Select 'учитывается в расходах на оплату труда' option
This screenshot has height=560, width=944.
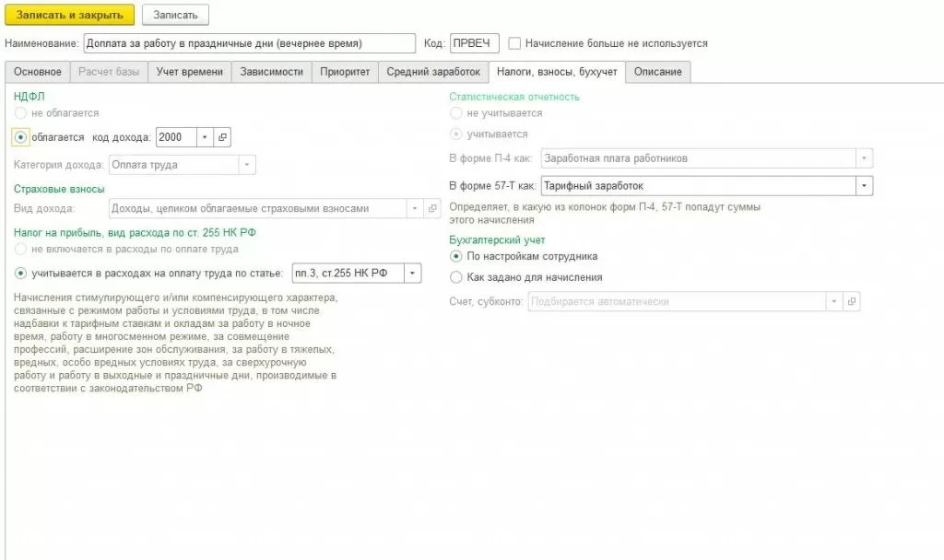[20, 273]
